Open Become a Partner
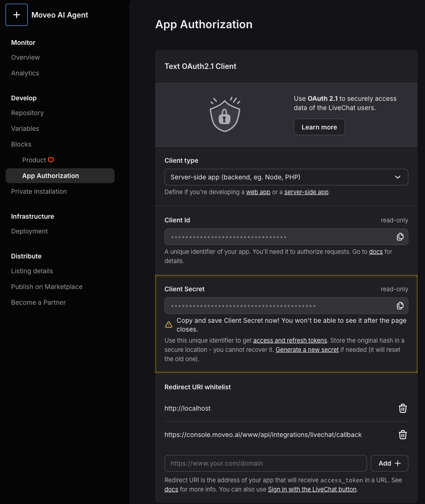Viewport: 425px width, 504px height. pyautogui.click(x=38, y=302)
